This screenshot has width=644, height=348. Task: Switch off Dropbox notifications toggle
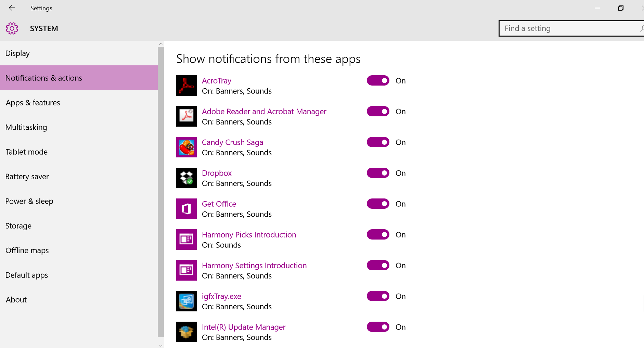(378, 173)
